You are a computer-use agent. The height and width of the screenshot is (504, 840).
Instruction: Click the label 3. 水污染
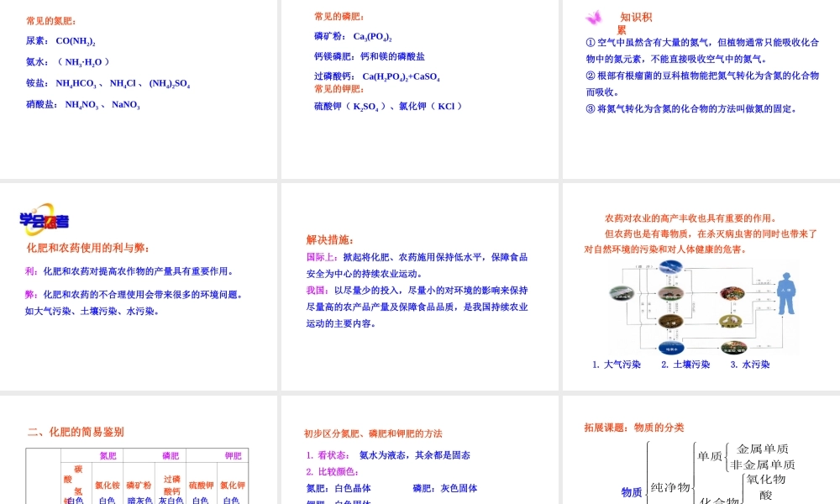[x=750, y=365]
